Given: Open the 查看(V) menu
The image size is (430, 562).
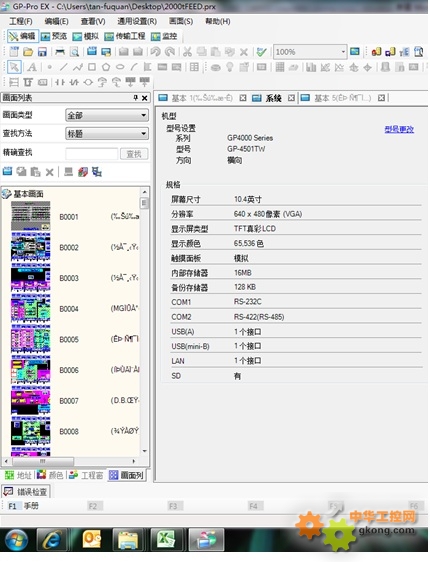Looking at the screenshot, I should (93, 22).
